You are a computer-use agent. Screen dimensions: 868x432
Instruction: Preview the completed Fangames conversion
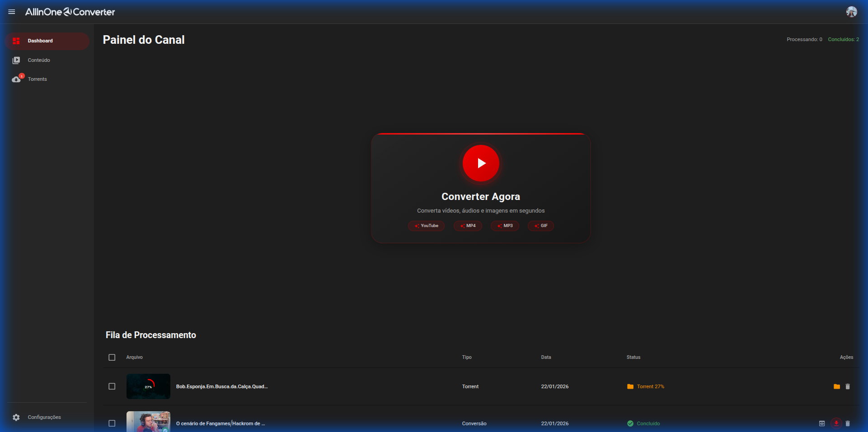click(x=822, y=423)
